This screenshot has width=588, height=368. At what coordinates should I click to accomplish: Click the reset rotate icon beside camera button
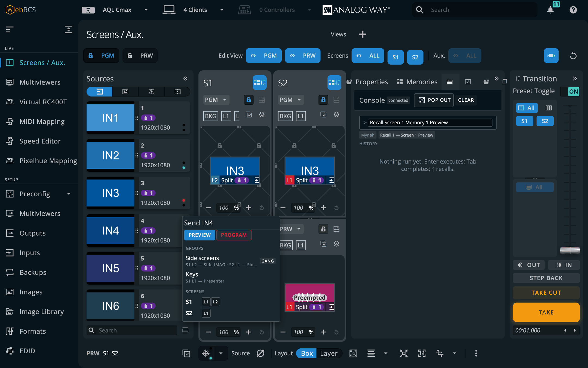[x=573, y=56]
